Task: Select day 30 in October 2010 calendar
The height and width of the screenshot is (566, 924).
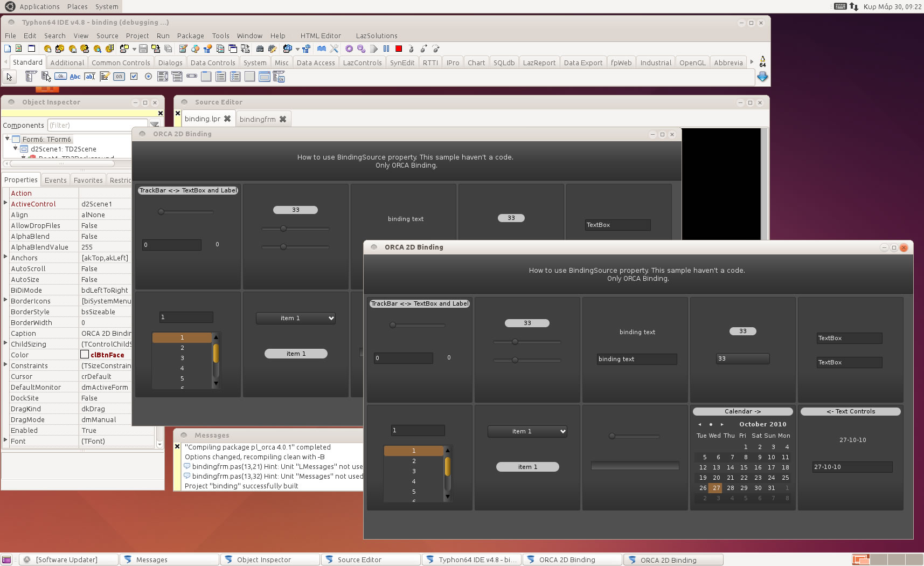Action: (x=758, y=488)
